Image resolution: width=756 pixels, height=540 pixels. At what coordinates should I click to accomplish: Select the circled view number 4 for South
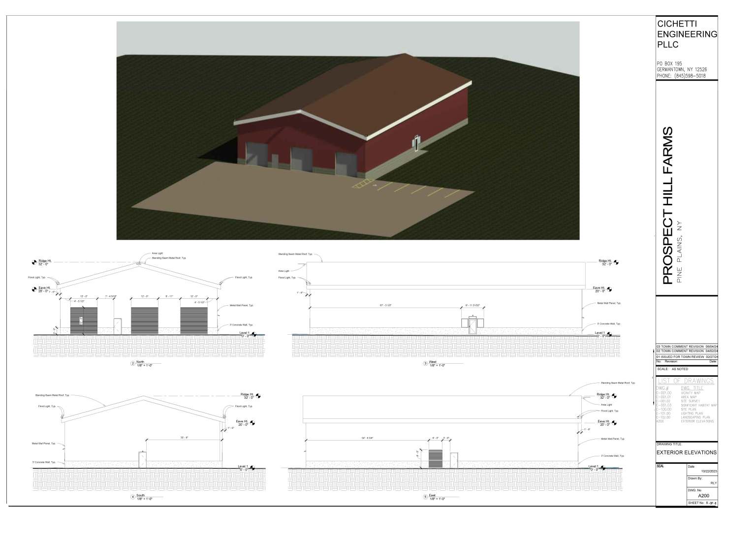tap(132, 497)
